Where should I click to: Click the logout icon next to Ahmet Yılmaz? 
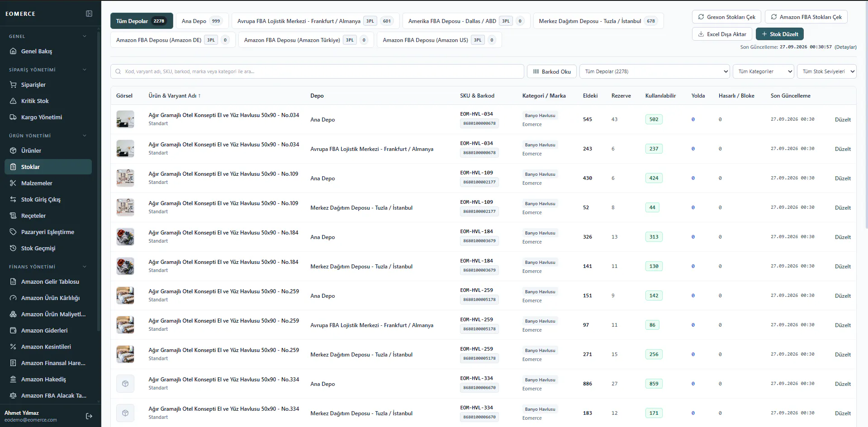tap(89, 416)
